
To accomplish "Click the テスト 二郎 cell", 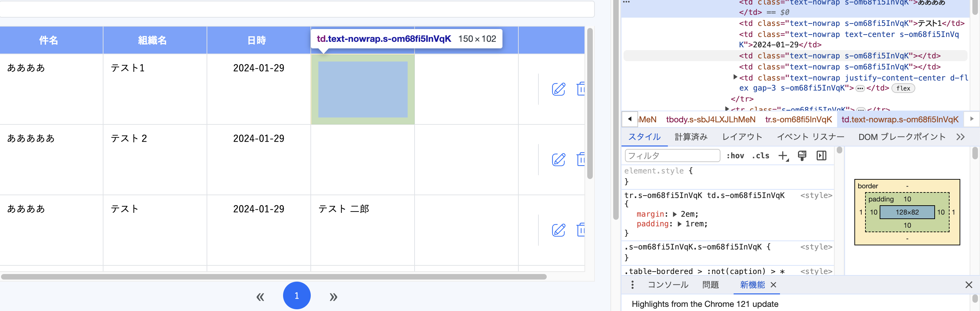I will (x=363, y=230).
